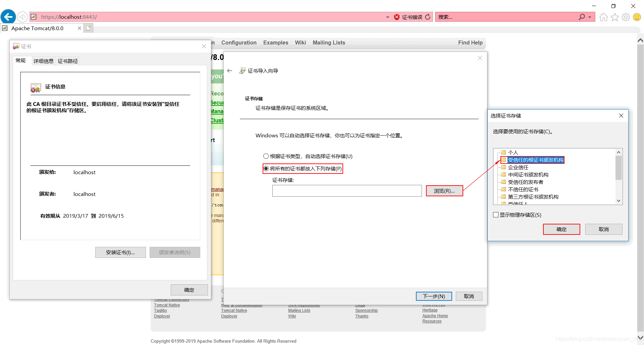
Task: Close the Apache Tomcat/8.0.0 tab
Action: tap(79, 28)
